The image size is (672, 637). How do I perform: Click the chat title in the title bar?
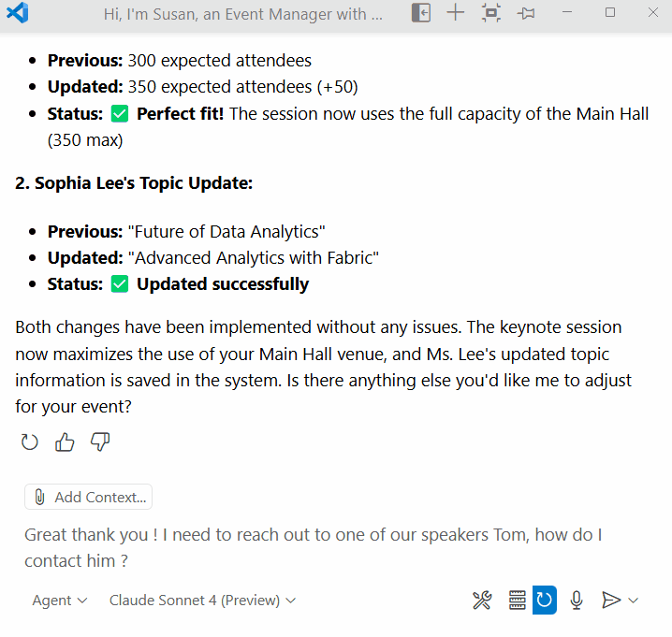point(243,14)
